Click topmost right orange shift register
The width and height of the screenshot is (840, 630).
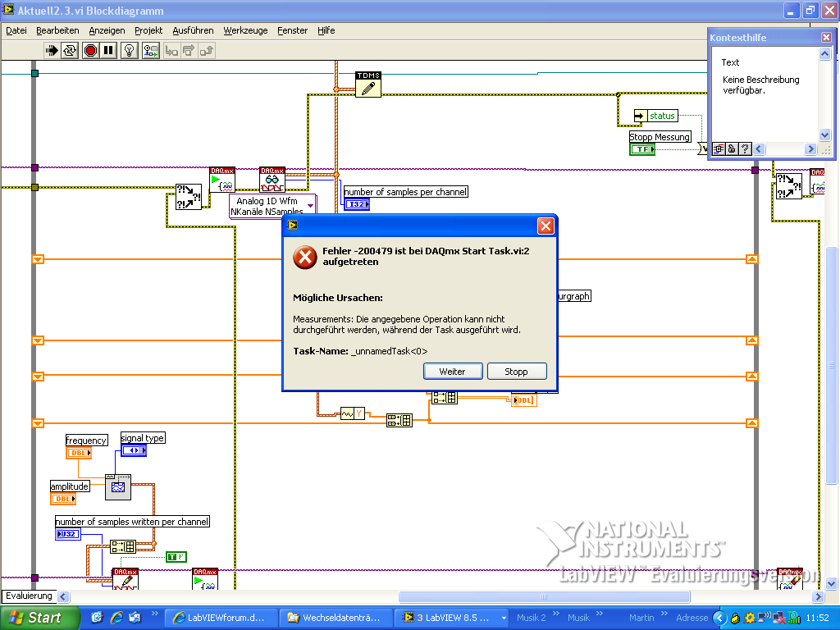[752, 259]
